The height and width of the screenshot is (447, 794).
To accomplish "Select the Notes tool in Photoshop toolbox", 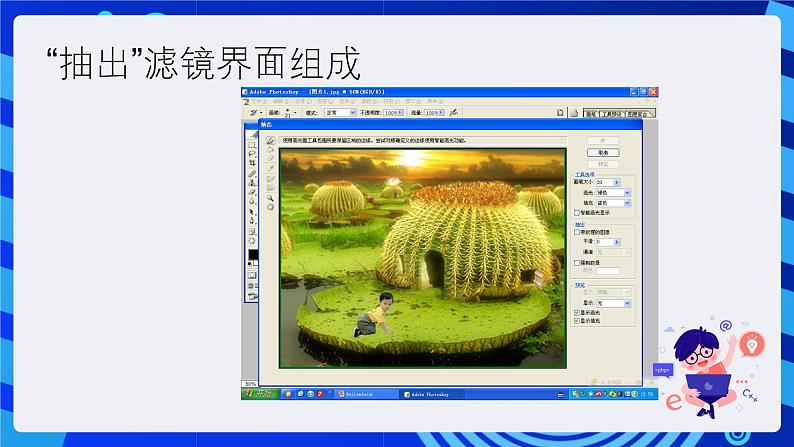I will click(252, 231).
